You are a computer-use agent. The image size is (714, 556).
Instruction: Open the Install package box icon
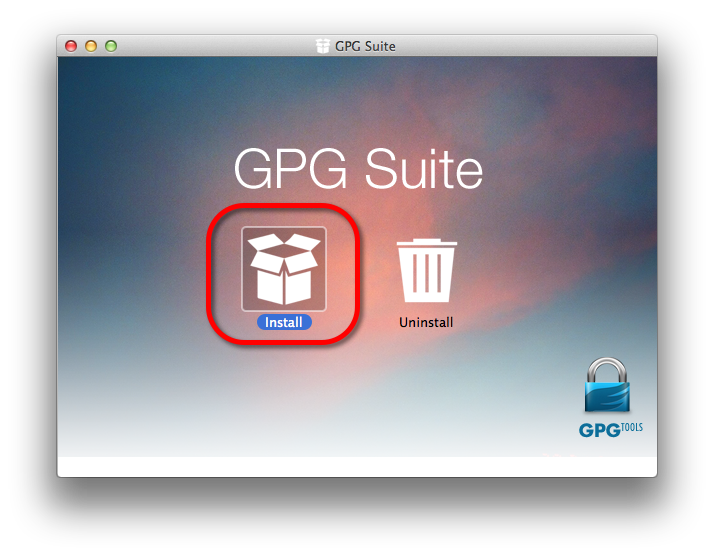click(284, 269)
